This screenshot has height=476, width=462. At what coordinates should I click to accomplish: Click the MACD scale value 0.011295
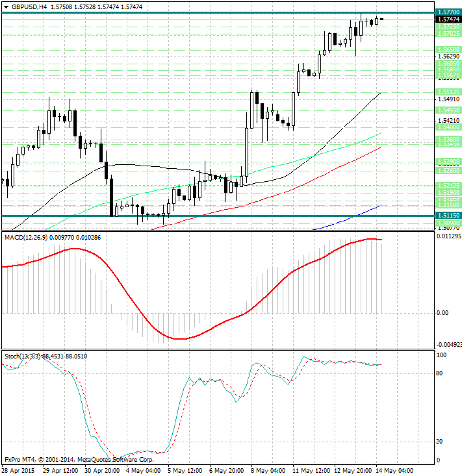click(x=449, y=236)
